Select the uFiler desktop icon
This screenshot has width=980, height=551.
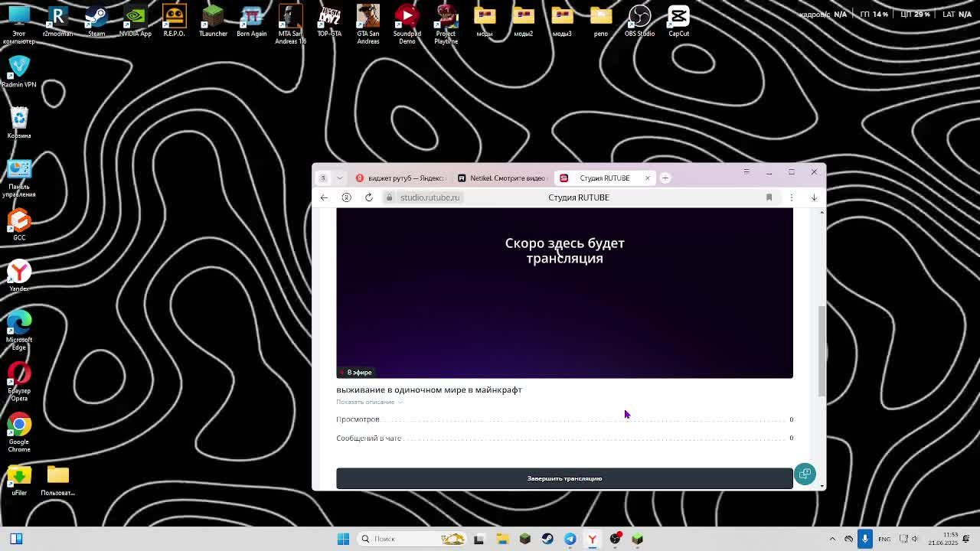pyautogui.click(x=19, y=481)
